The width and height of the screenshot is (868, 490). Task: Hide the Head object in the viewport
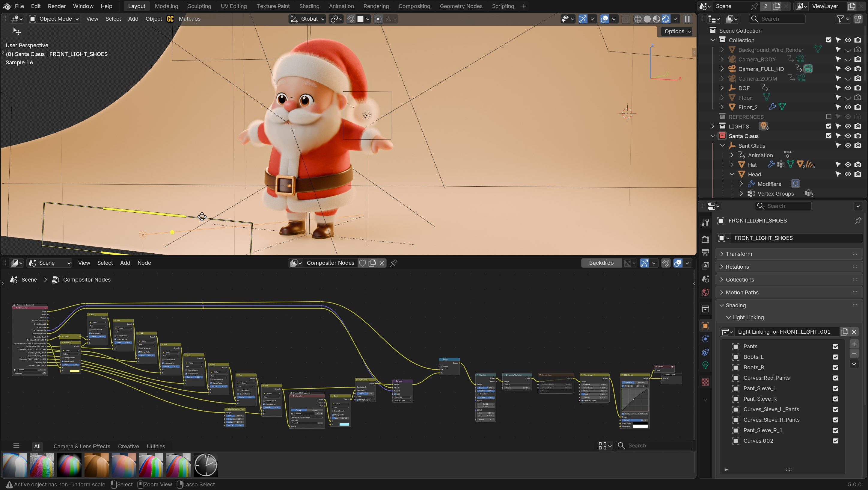[x=848, y=174]
